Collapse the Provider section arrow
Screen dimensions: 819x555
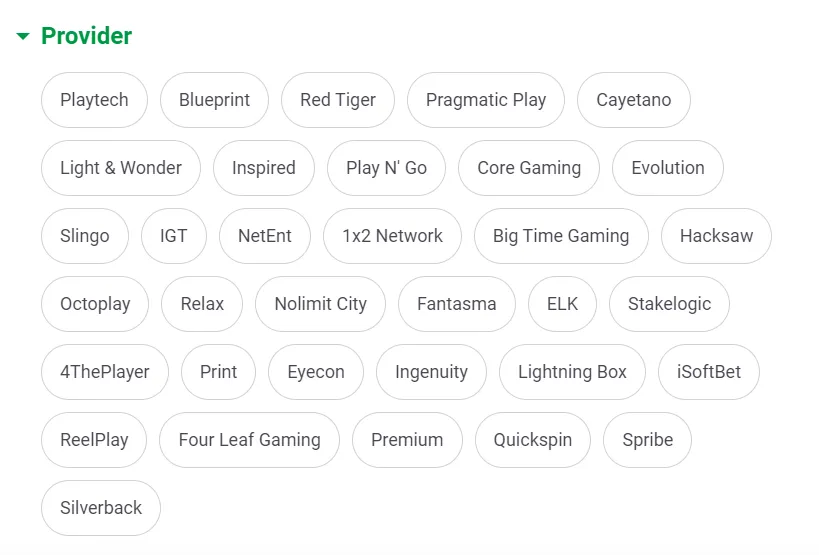click(23, 37)
